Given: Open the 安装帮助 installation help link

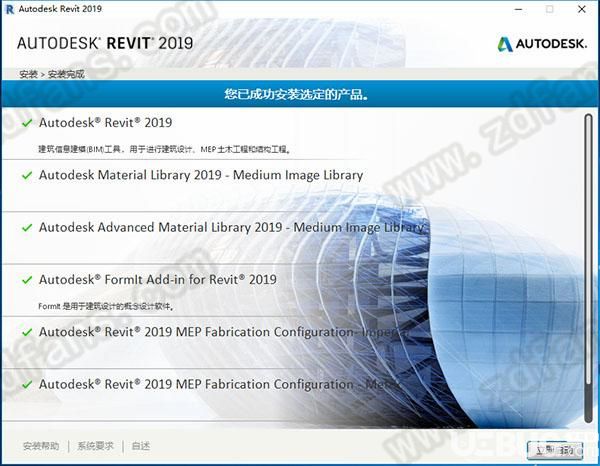Looking at the screenshot, I should 41,446.
